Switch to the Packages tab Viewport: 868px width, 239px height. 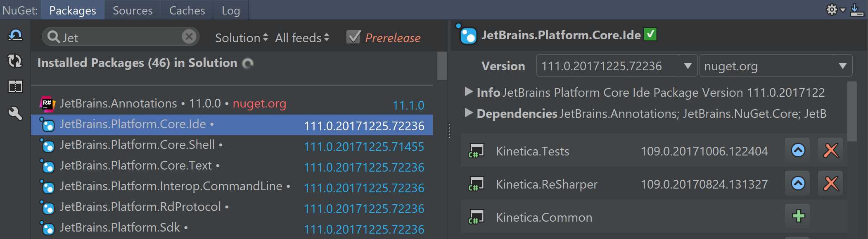pos(73,10)
